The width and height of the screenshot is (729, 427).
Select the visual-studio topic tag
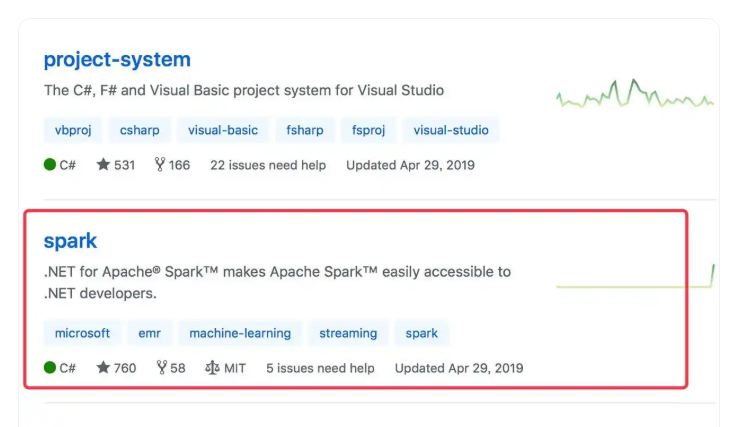451,130
